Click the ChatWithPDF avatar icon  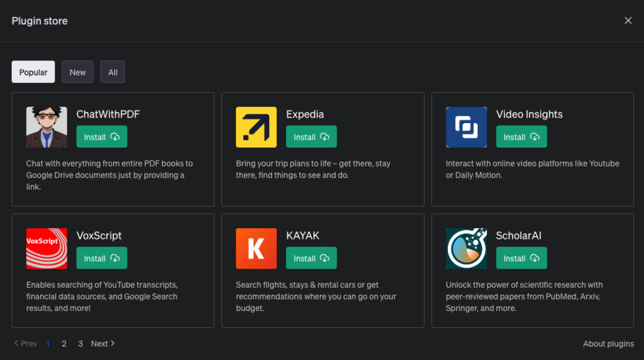click(x=47, y=127)
